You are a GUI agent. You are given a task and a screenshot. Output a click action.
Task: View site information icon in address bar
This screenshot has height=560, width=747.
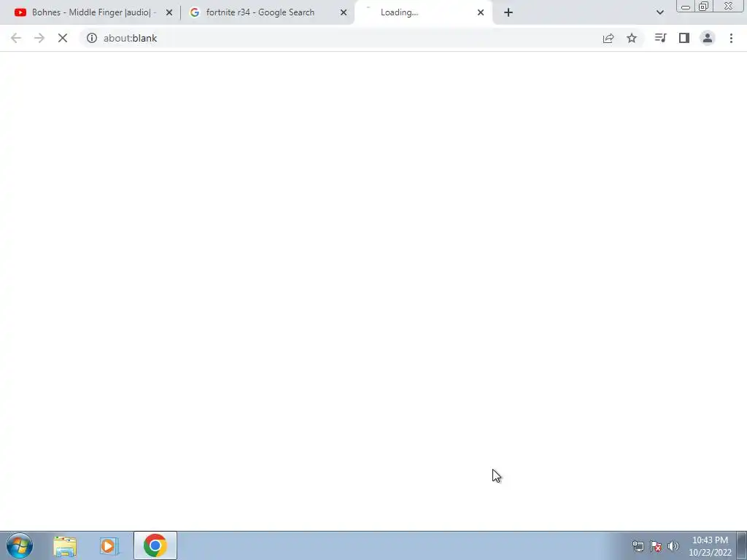click(91, 38)
